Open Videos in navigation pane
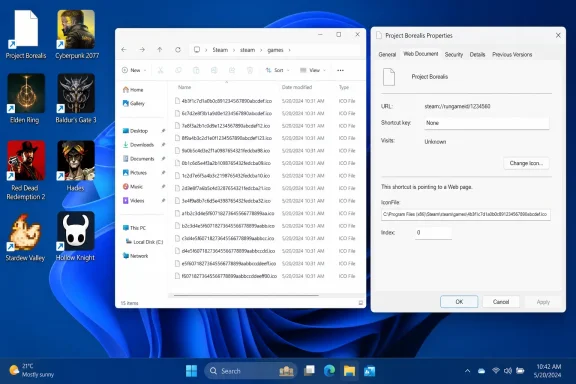The width and height of the screenshot is (576, 384). point(133,201)
